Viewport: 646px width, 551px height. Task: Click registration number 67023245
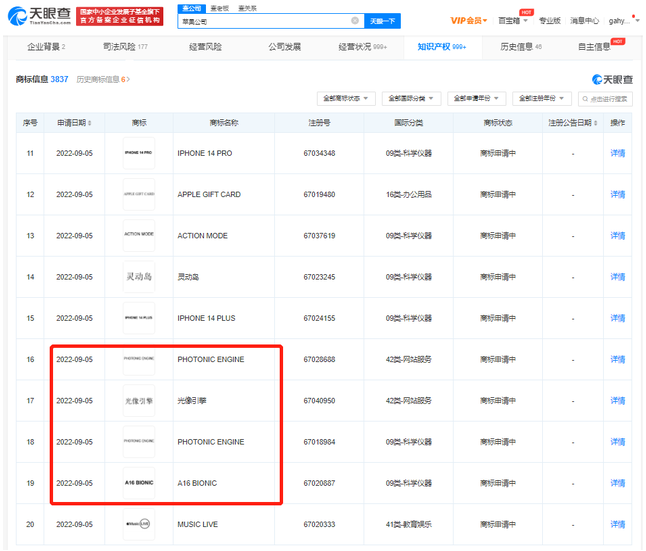[319, 277]
